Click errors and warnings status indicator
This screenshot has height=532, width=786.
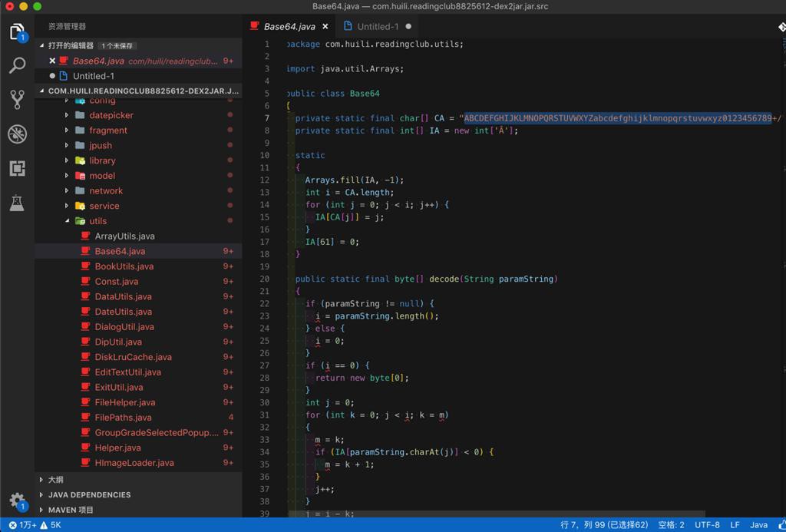click(35, 525)
